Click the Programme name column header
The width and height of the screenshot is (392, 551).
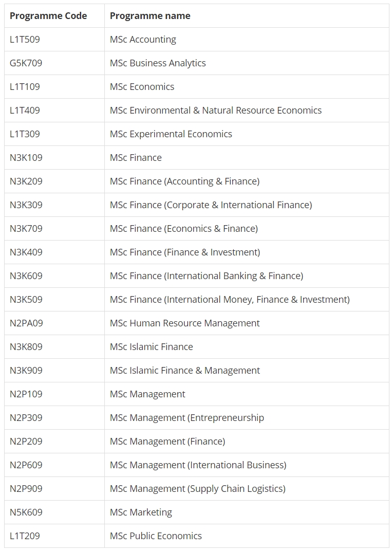click(x=150, y=16)
